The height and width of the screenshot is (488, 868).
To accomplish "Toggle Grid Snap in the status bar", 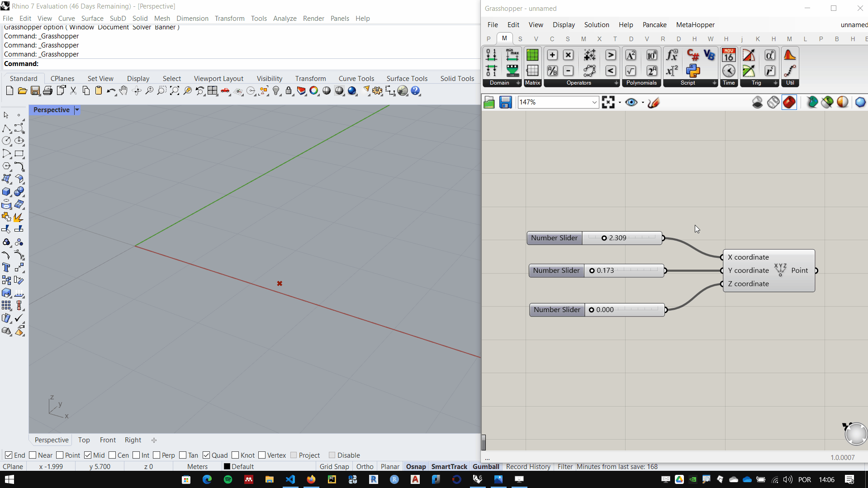I will tap(334, 466).
